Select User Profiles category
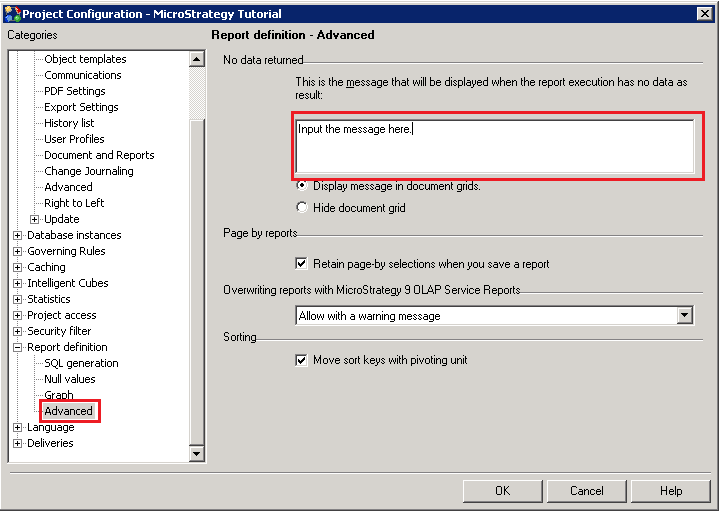 point(74,139)
